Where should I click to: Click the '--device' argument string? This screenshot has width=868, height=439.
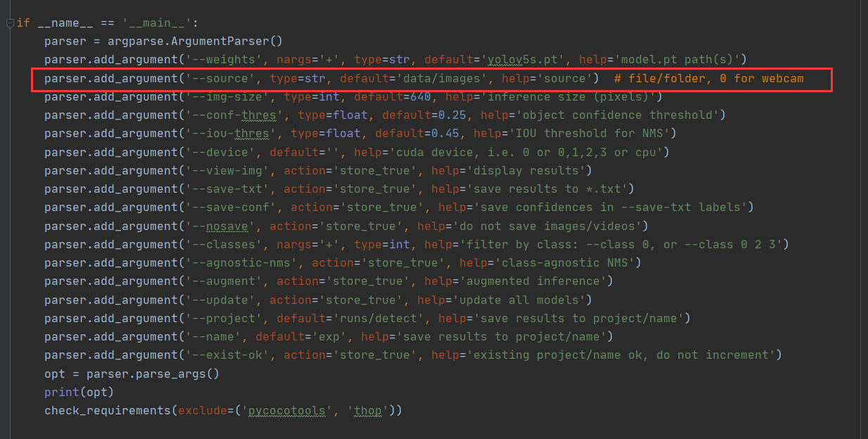220,152
